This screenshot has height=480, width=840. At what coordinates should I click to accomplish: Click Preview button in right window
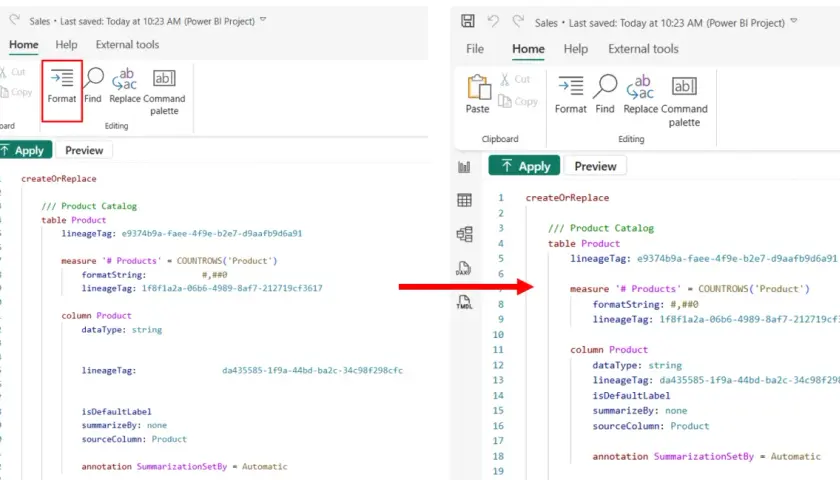595,166
